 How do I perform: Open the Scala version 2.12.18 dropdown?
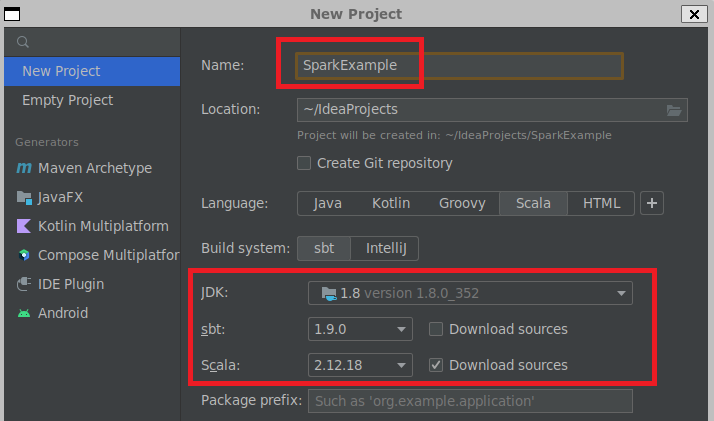click(360, 365)
